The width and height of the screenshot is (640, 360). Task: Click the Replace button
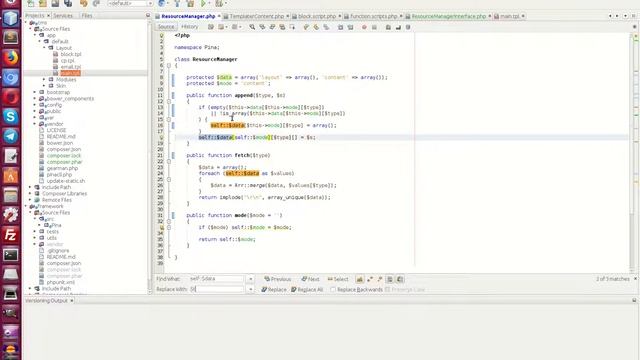(274, 289)
